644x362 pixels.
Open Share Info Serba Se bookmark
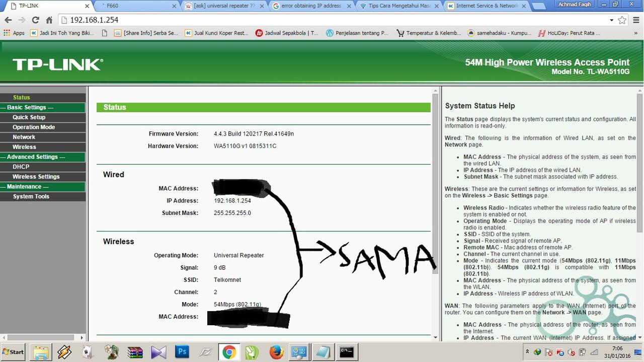pyautogui.click(x=146, y=33)
